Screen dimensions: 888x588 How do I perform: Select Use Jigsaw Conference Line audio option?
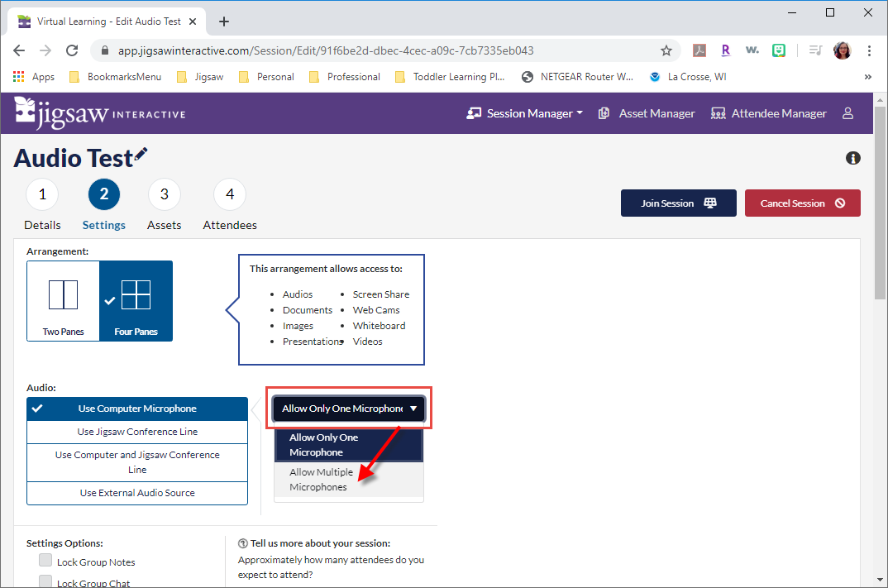[137, 432]
